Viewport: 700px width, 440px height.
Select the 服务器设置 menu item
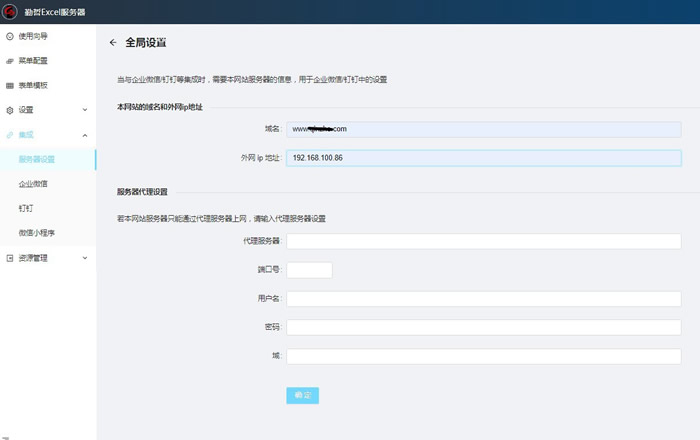37,159
